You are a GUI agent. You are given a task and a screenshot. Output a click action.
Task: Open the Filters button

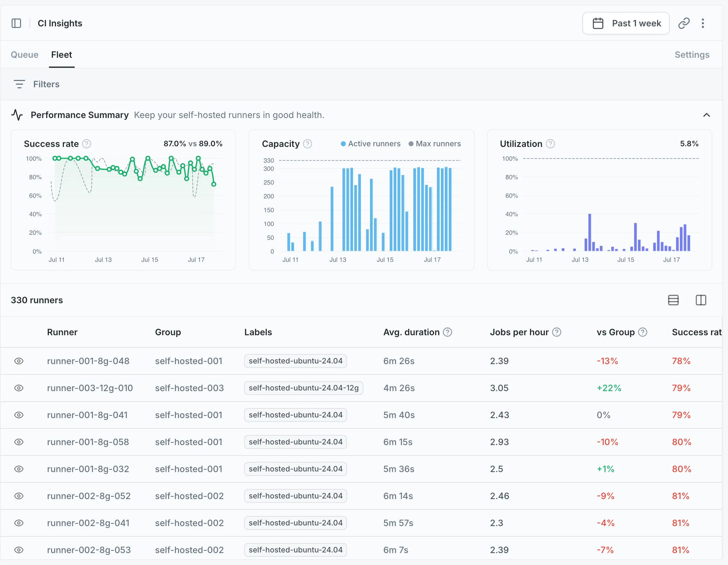[37, 84]
